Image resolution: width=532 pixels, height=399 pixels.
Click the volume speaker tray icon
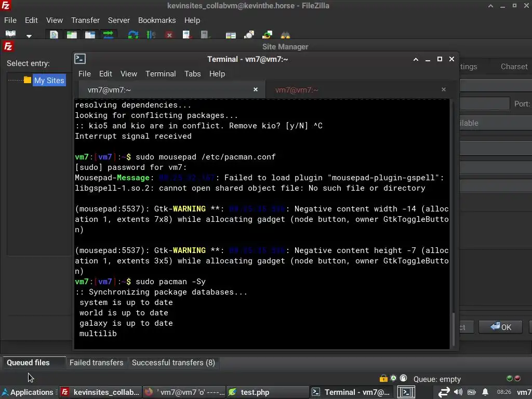458,392
